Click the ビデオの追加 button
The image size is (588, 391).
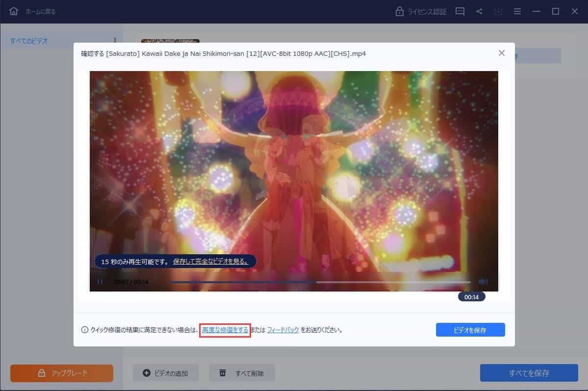(x=166, y=373)
